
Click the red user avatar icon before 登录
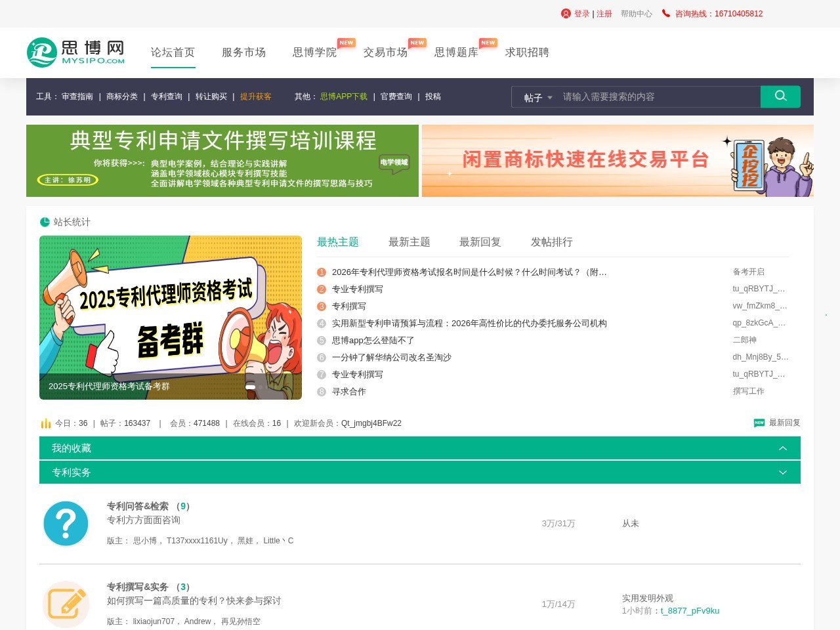point(565,13)
